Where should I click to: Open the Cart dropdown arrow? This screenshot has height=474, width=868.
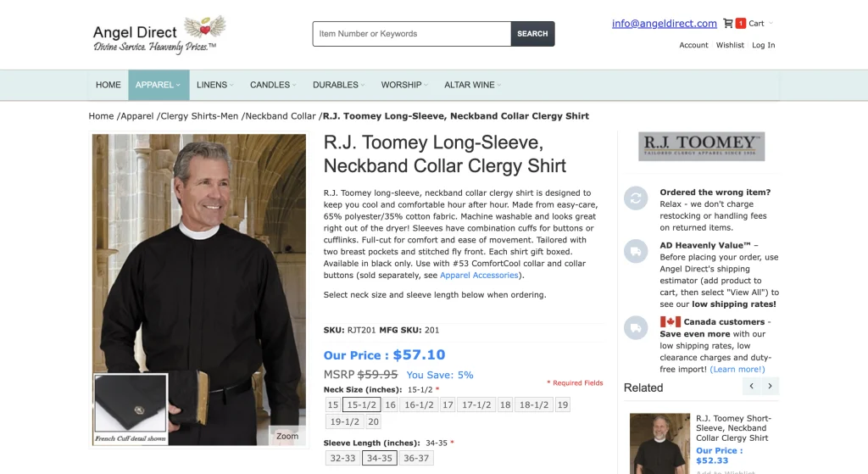click(x=771, y=23)
